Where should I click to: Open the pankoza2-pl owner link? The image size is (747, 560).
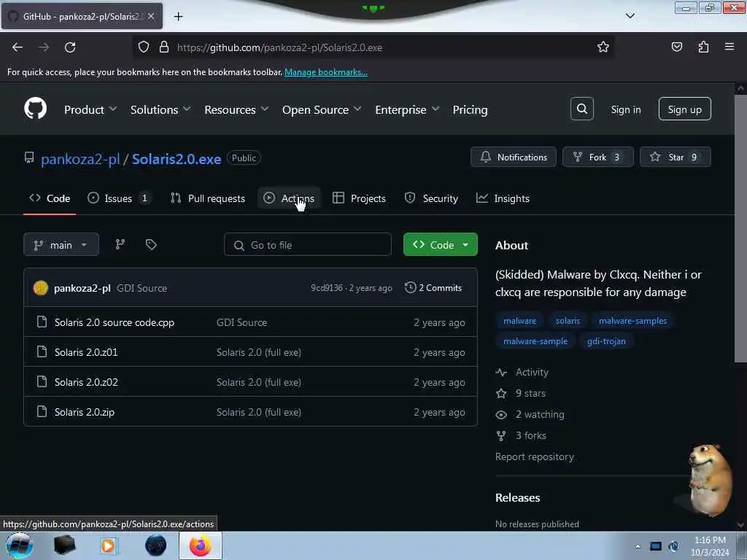coord(80,158)
